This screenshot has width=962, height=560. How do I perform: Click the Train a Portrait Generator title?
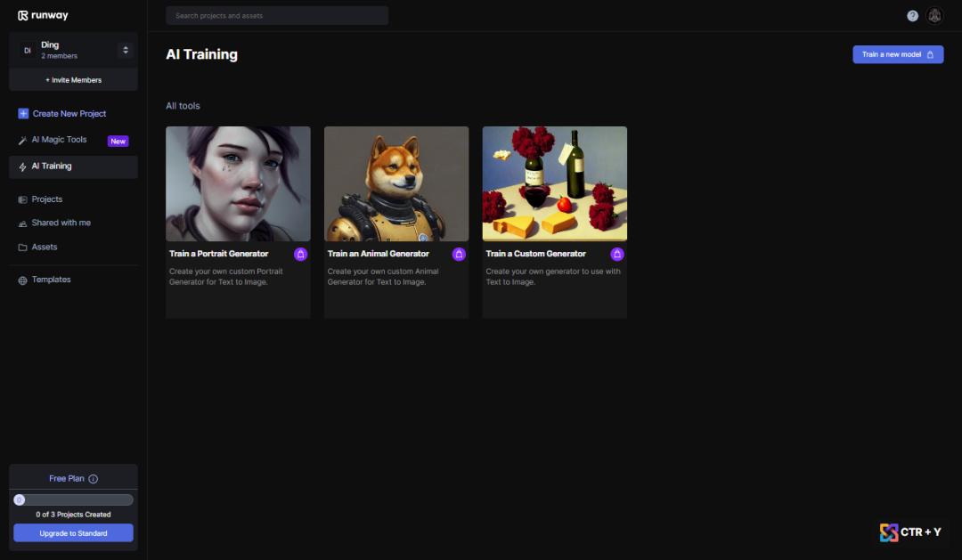pos(218,254)
